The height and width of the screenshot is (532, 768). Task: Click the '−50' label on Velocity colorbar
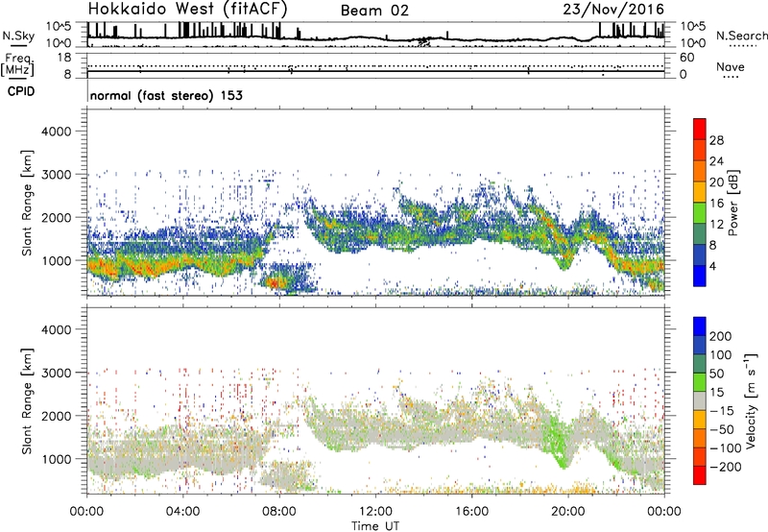[x=722, y=429]
